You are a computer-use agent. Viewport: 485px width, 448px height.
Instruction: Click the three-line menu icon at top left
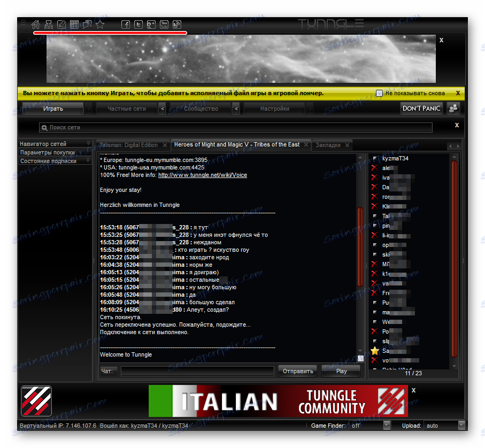pos(23,22)
